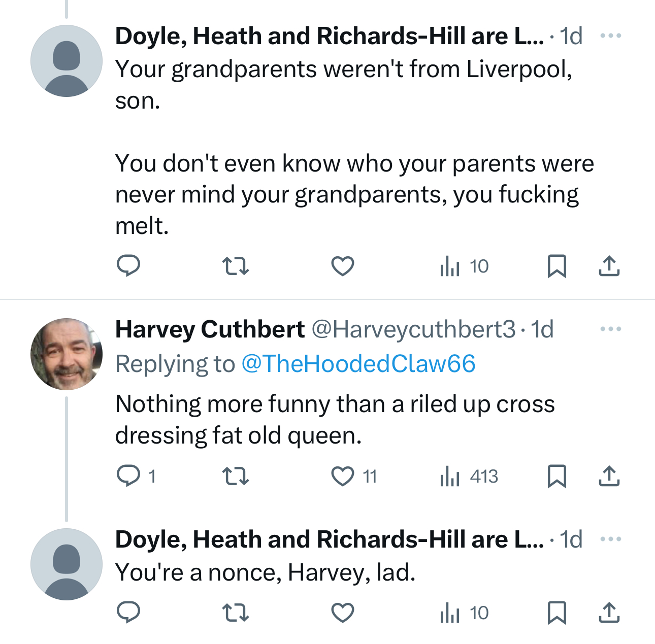Viewport: 655px width, 644px height.
Task: Reply to the "You're a nonce" tweet
Action: tap(128, 613)
